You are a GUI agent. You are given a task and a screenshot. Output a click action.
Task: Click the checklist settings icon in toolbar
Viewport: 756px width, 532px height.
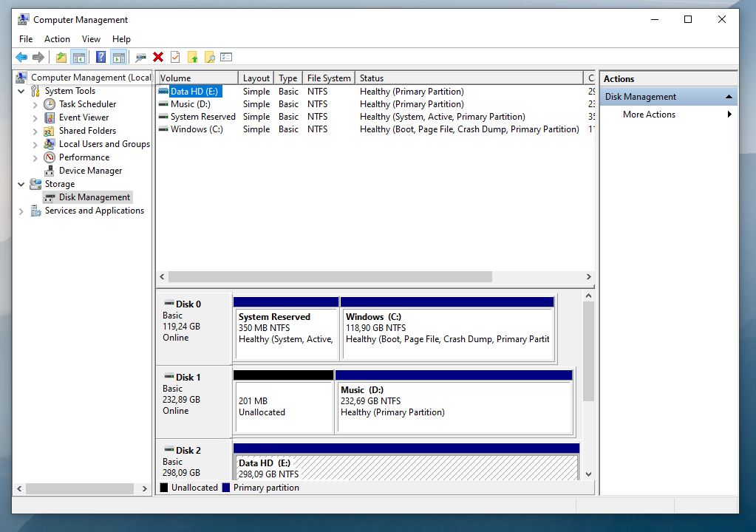pos(226,57)
